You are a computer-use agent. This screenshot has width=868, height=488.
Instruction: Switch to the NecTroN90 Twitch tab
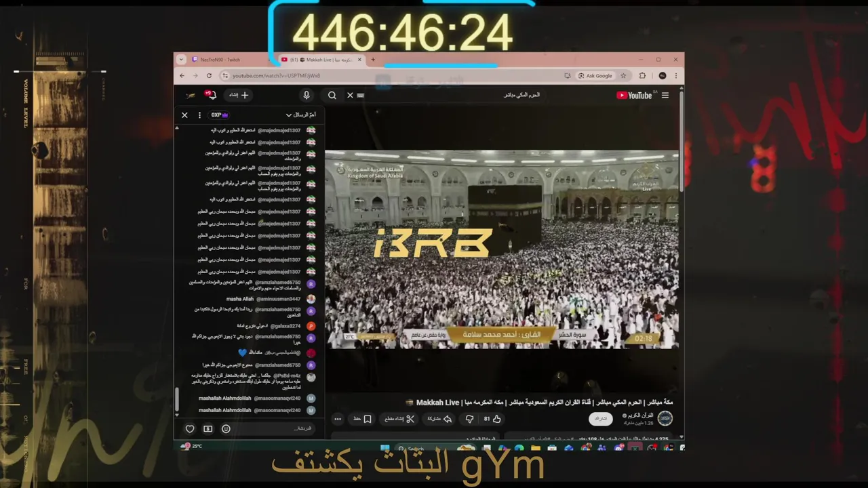point(229,60)
